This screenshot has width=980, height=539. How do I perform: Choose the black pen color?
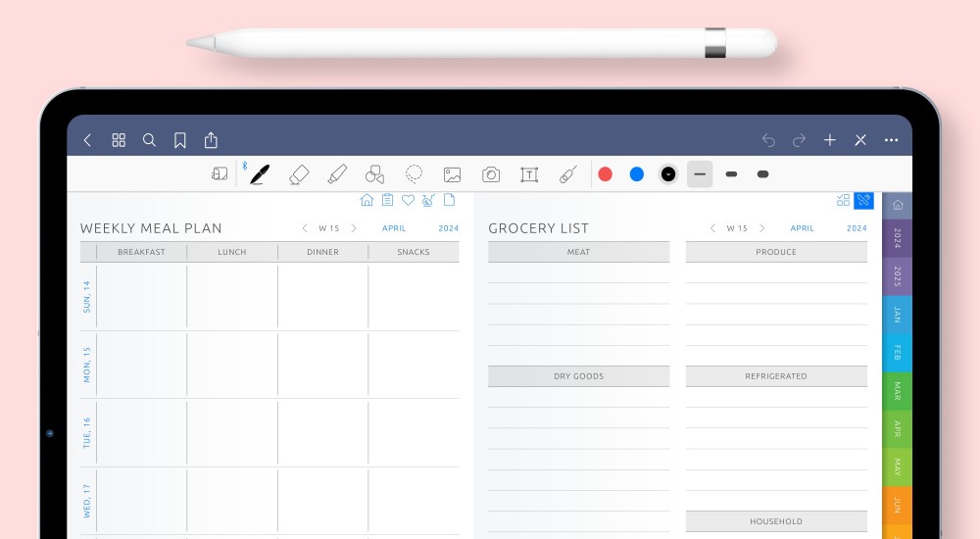click(668, 174)
